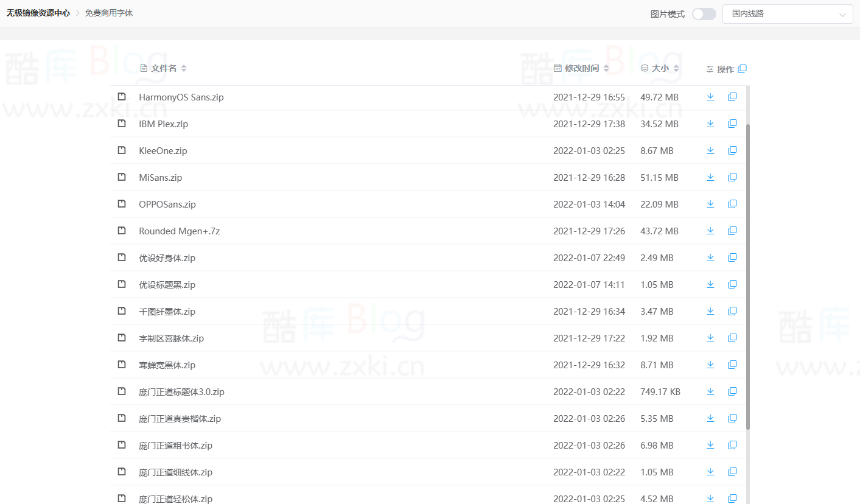The height and width of the screenshot is (504, 860).
Task: Copy the link for 千图纤墨体.zip
Action: (732, 310)
